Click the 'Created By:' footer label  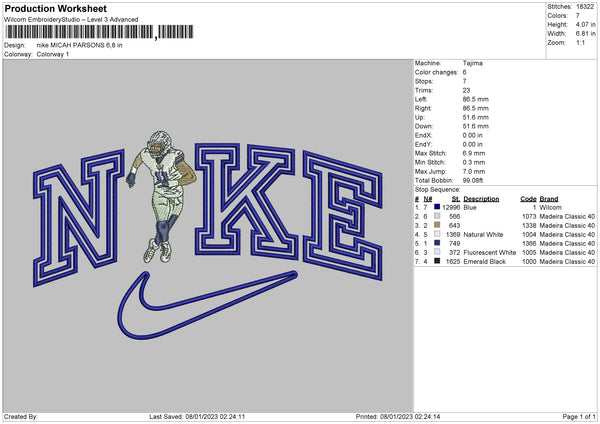[x=21, y=417]
